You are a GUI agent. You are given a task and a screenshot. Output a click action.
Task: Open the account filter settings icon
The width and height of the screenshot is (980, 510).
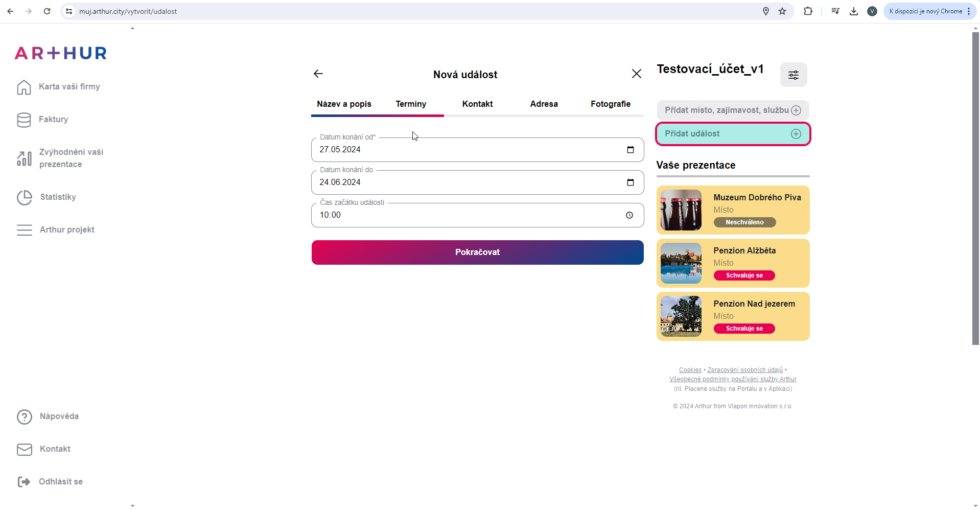point(793,75)
